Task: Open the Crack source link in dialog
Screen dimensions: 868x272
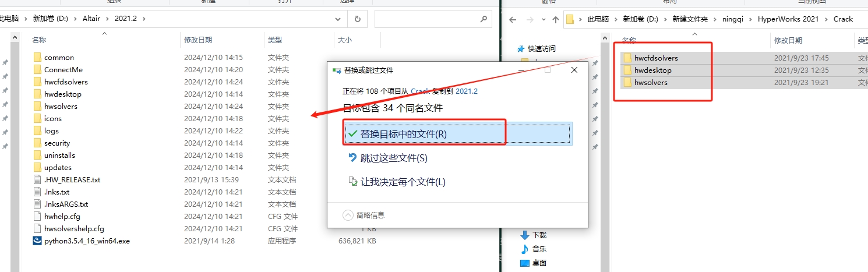Action: click(420, 91)
